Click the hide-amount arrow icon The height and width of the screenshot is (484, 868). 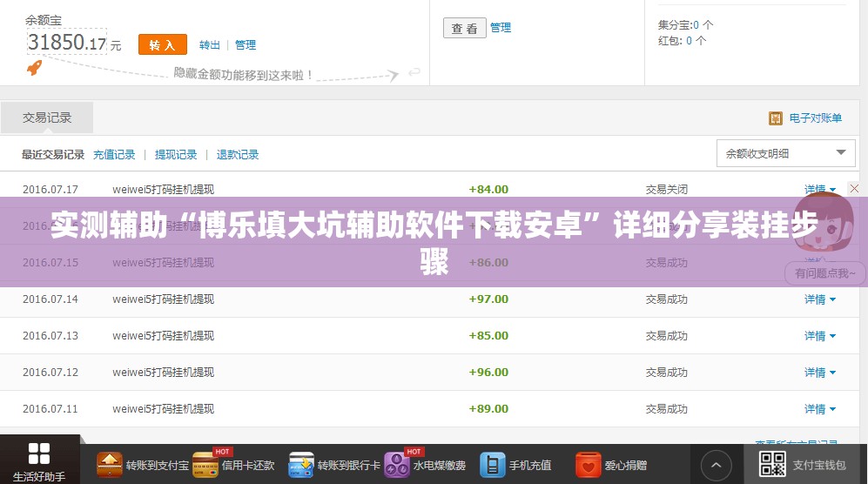pos(414,72)
